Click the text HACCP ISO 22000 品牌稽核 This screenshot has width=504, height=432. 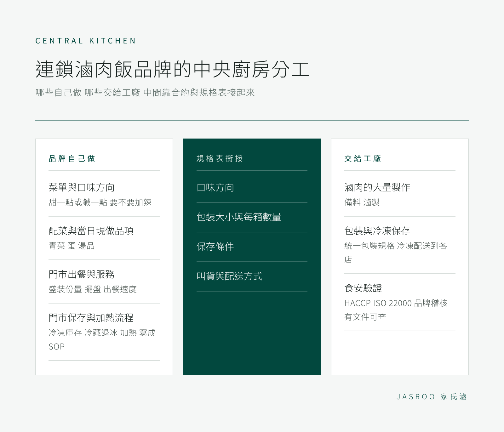(x=396, y=303)
